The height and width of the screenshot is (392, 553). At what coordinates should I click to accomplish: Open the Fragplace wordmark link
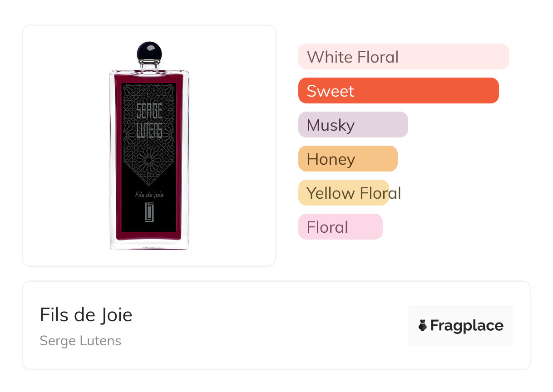(x=467, y=325)
